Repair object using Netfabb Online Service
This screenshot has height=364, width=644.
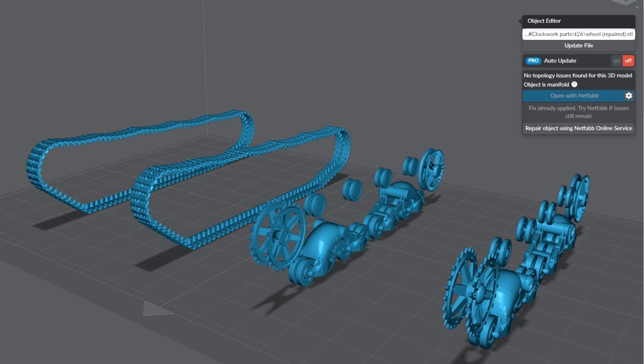tap(578, 128)
